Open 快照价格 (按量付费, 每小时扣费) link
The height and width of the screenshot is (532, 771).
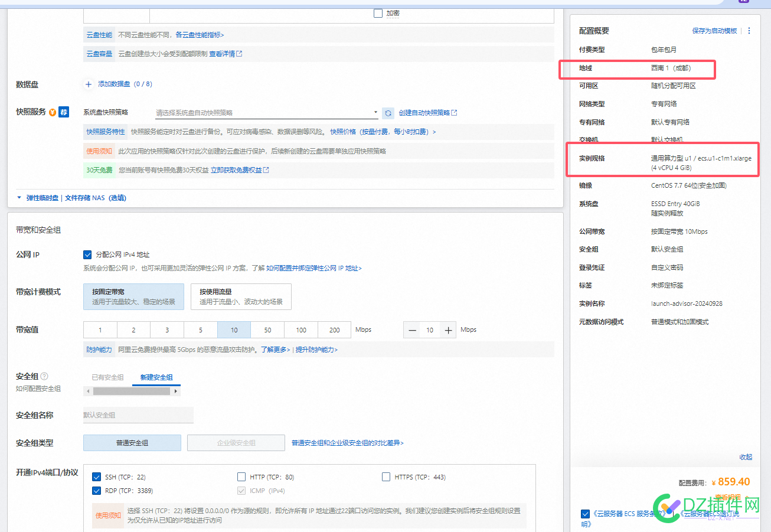pyautogui.click(x=383, y=132)
